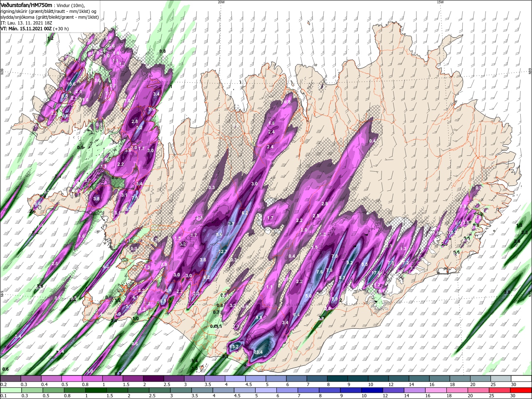Viewport: 532px width, 399px height.
Task: Click the 7.7 precipitation value label
Action: click(231, 224)
